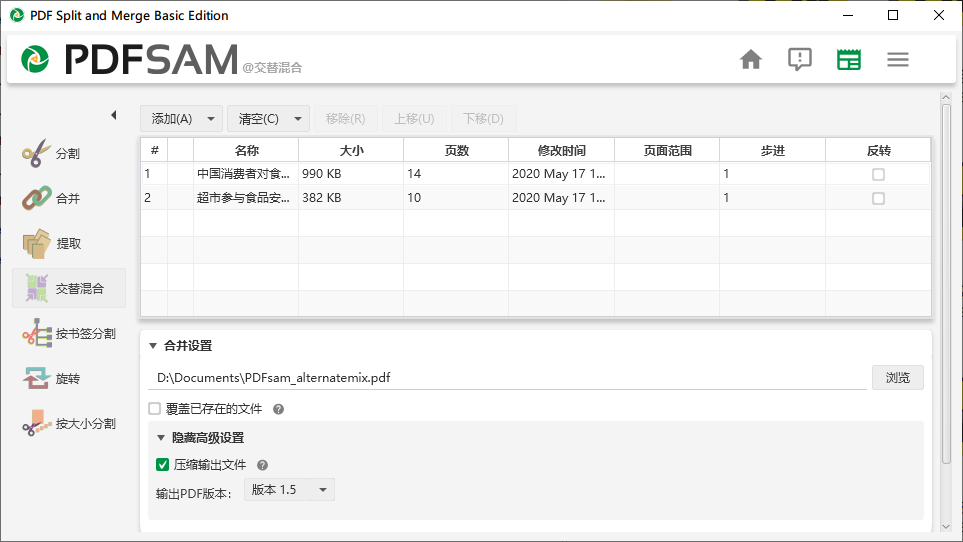Select the 按大小分割 tool
963x542 pixels.
point(69,424)
